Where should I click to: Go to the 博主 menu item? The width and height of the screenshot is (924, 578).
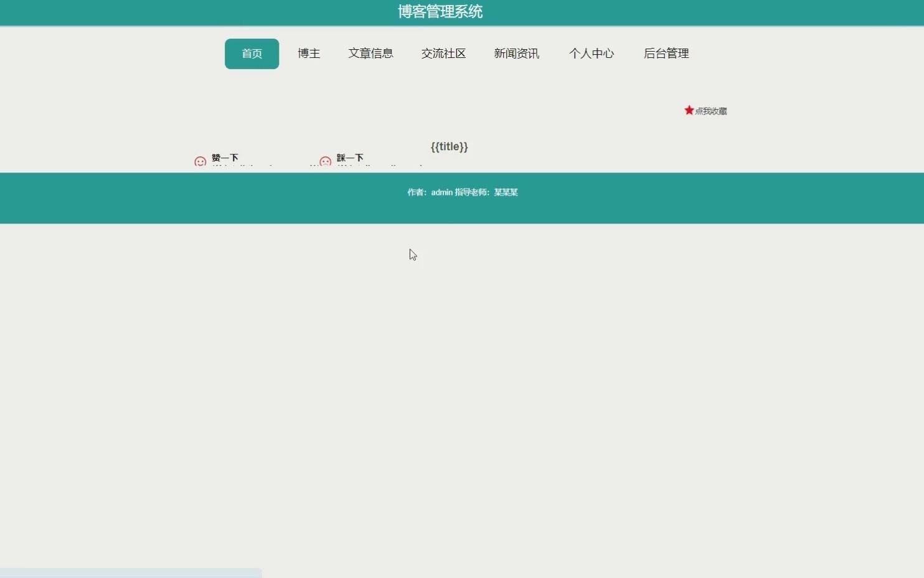(309, 54)
